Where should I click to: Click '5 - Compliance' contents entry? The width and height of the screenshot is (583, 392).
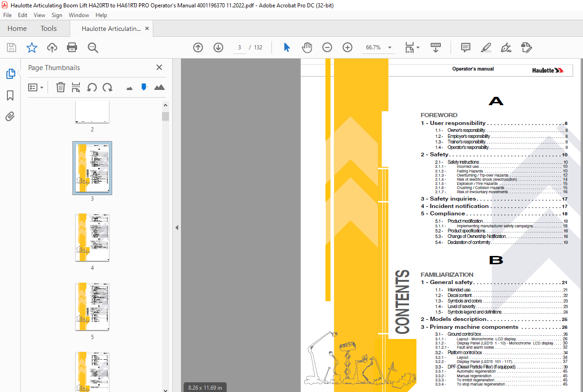pos(494,214)
